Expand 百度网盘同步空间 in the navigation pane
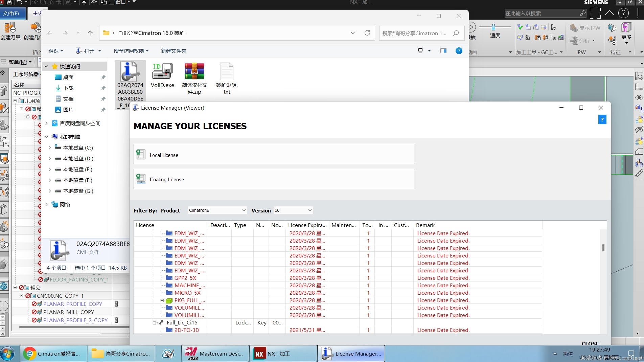Viewport: 644px width, 362px height. tap(47, 123)
